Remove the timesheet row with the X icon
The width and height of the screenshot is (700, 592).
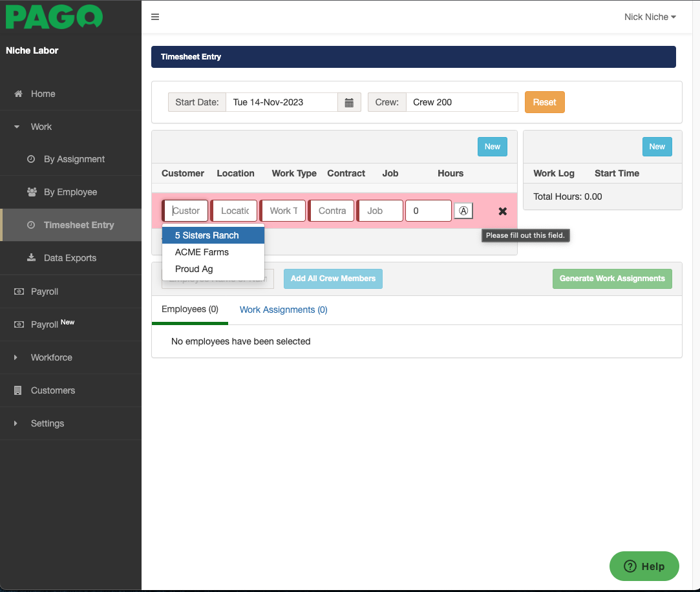(502, 211)
